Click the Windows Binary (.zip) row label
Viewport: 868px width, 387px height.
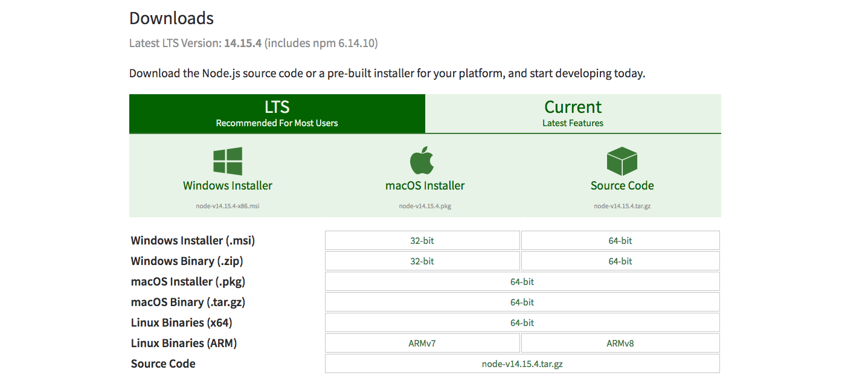[187, 261]
